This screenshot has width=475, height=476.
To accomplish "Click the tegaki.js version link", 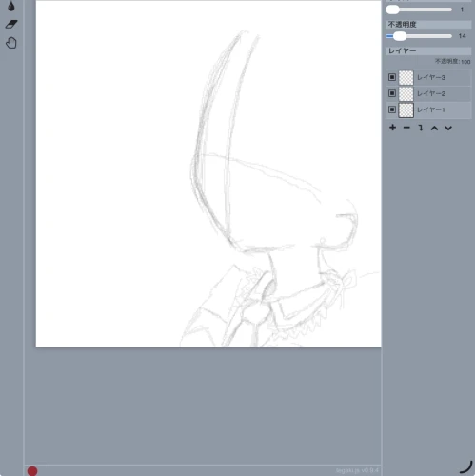I will coord(357,470).
